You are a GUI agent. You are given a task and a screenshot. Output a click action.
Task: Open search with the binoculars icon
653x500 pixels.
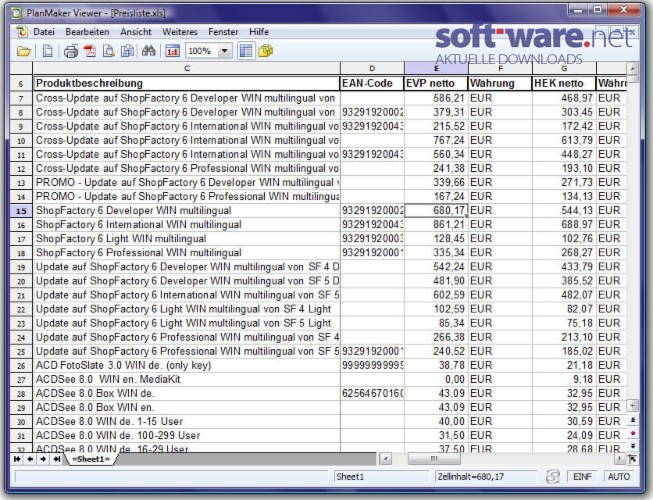pyautogui.click(x=149, y=51)
